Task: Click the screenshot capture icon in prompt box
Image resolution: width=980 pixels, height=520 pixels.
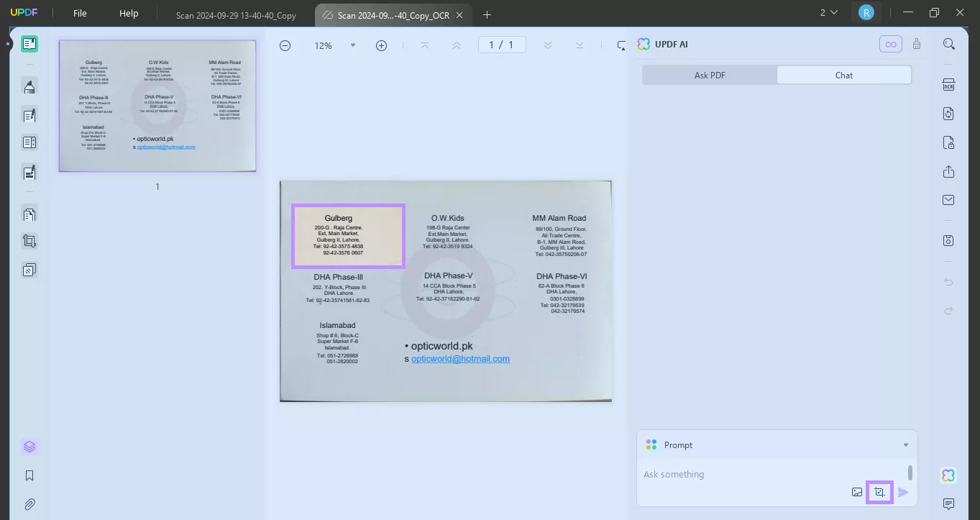Action: (879, 492)
